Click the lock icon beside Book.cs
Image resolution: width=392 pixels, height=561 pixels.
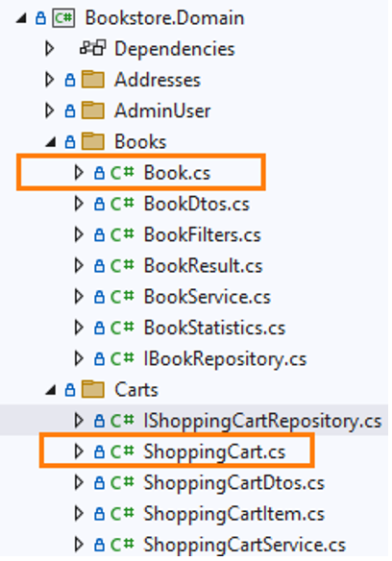[x=99, y=173]
